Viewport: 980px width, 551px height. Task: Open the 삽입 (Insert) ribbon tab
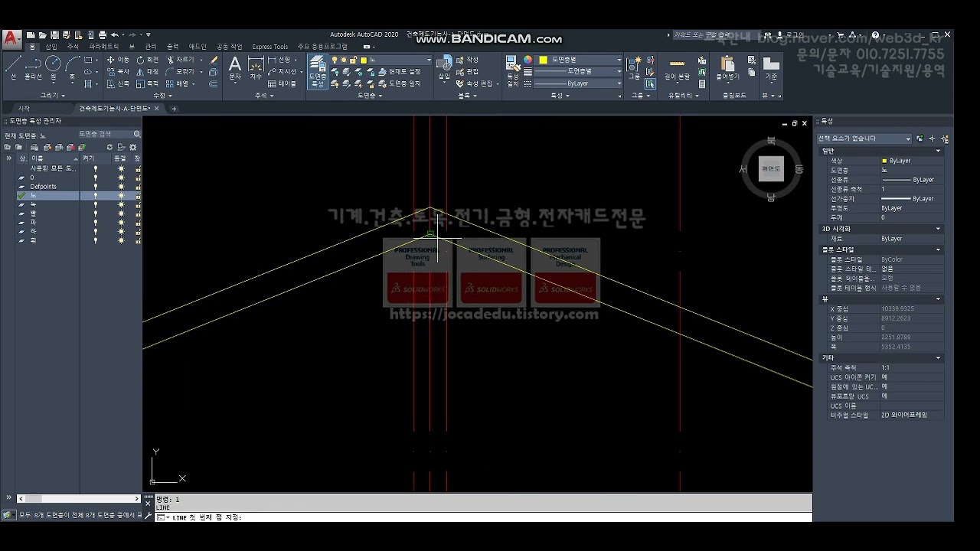pos(51,47)
